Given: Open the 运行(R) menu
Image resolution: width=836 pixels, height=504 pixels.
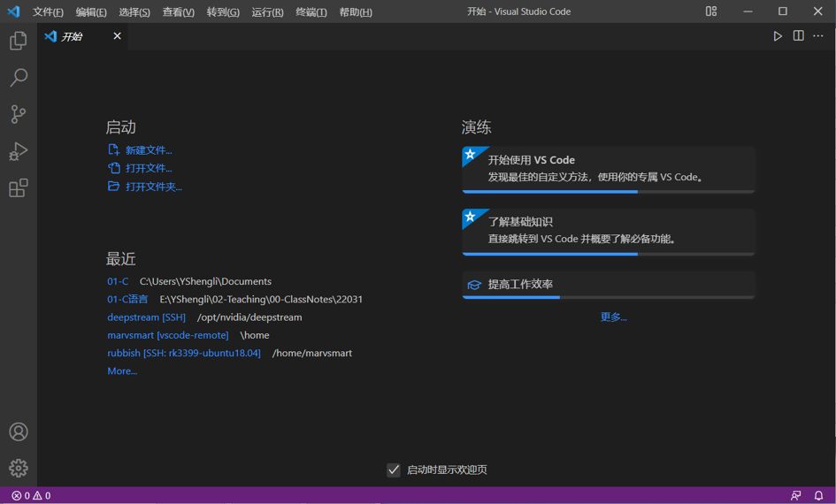Looking at the screenshot, I should (267, 11).
